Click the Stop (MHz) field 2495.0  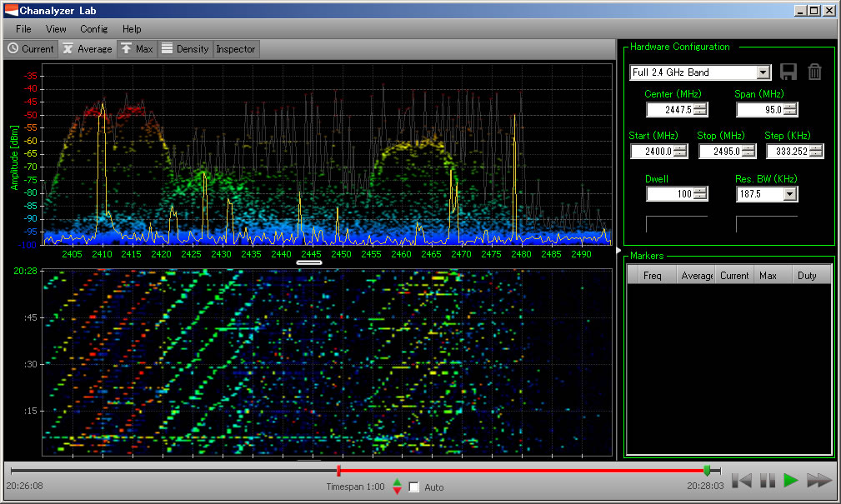coord(720,152)
